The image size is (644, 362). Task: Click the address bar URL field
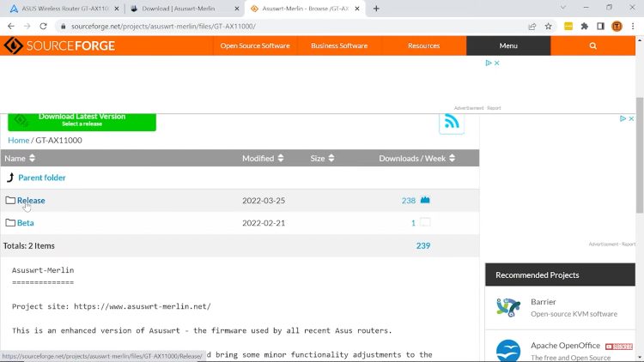click(x=295, y=27)
